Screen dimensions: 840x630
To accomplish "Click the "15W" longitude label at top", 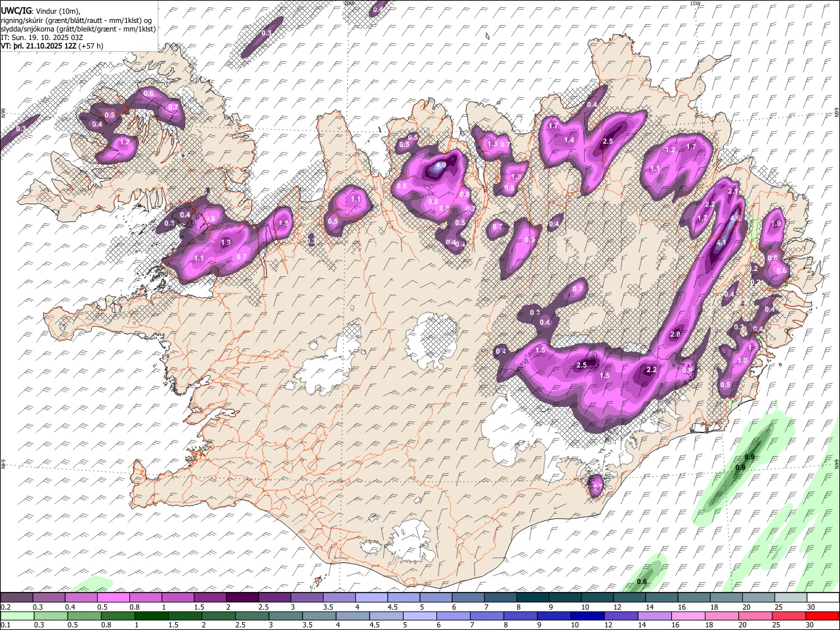I will point(696,3).
